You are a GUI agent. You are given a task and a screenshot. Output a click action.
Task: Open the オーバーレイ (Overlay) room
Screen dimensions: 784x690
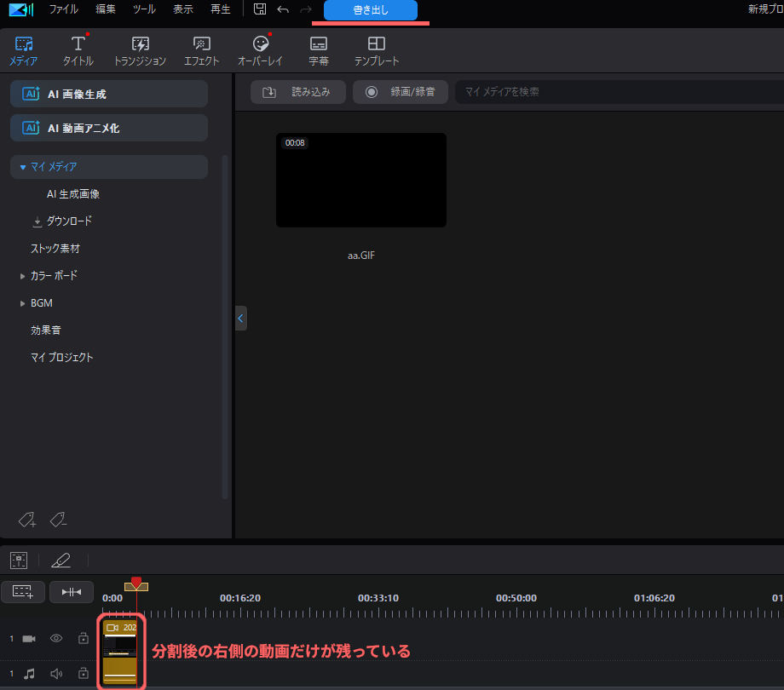pos(260,51)
